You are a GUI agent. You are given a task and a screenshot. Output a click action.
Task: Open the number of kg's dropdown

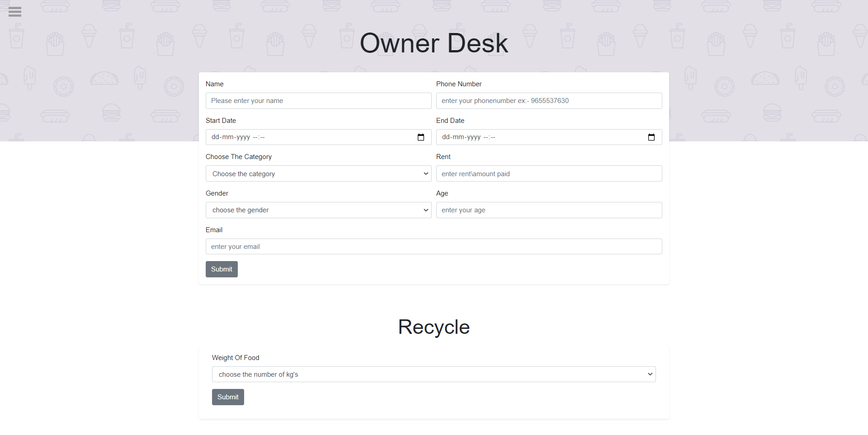pos(434,374)
